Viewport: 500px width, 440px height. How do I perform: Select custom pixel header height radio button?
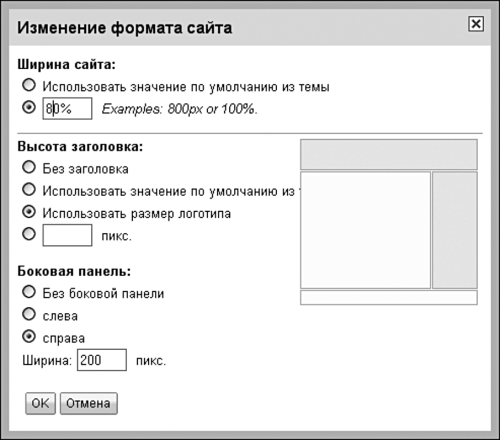(x=29, y=234)
